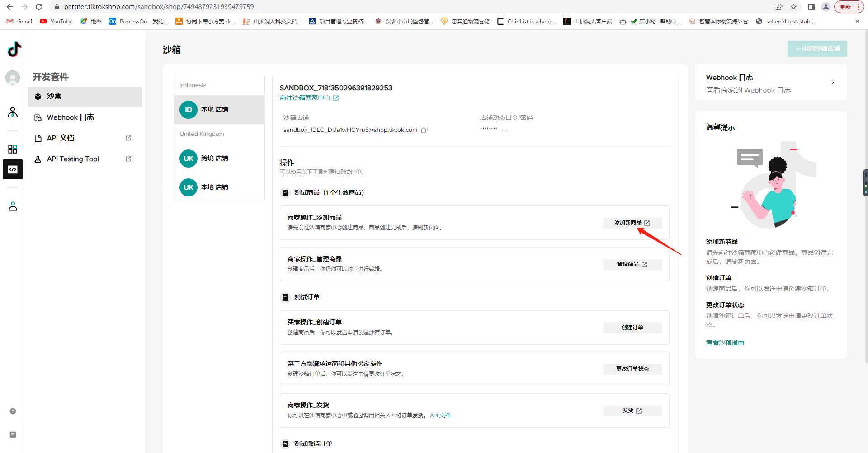Open the Chrome 更新 menu
The width and height of the screenshot is (868, 453).
click(x=849, y=7)
